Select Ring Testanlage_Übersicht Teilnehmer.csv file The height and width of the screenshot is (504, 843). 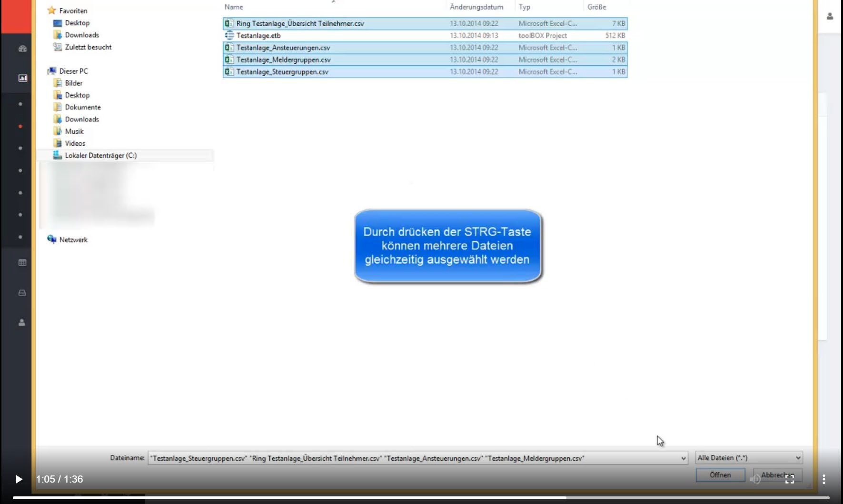click(x=425, y=23)
